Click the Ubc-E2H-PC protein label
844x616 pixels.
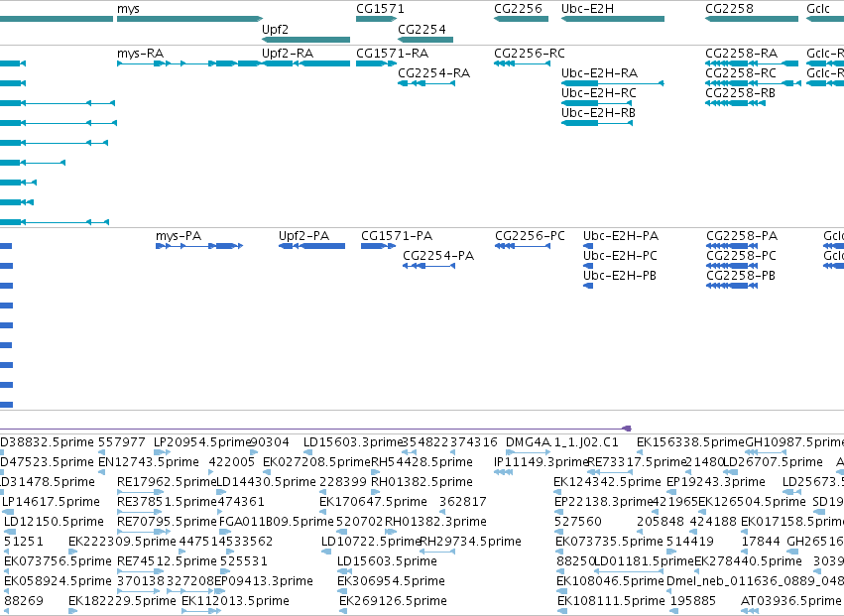click(x=620, y=256)
